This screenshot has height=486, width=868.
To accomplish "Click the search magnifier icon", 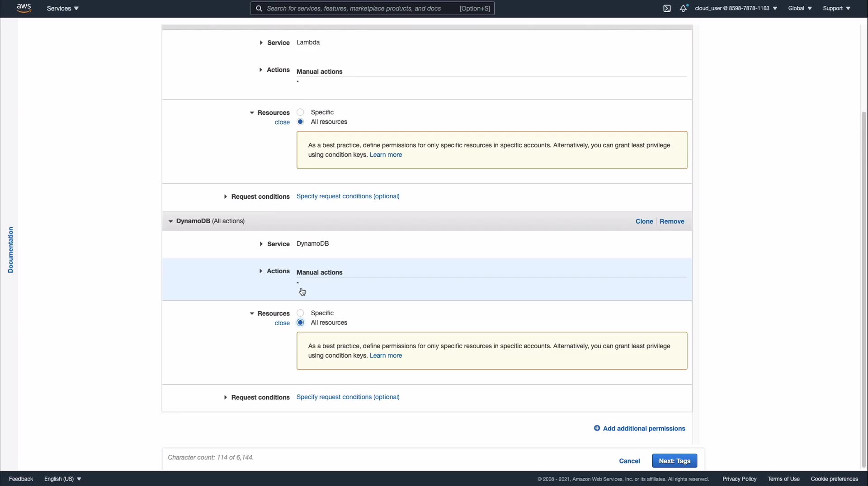I will point(259,9).
